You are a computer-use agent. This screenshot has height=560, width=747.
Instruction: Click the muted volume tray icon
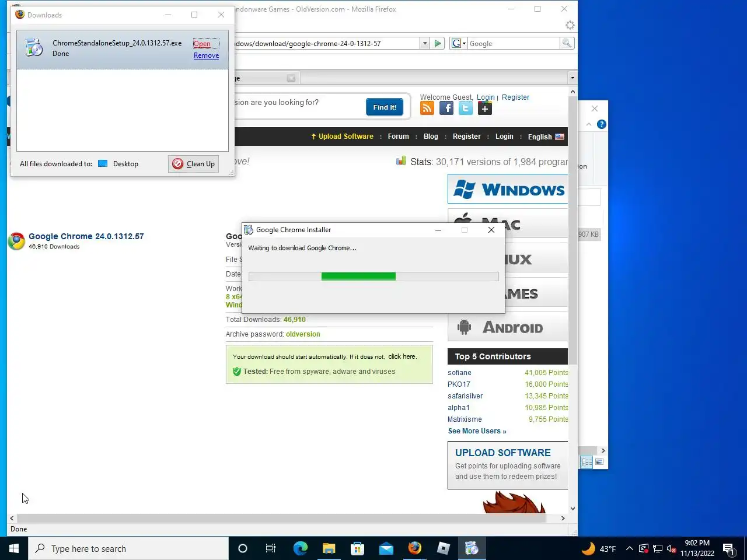tap(672, 548)
